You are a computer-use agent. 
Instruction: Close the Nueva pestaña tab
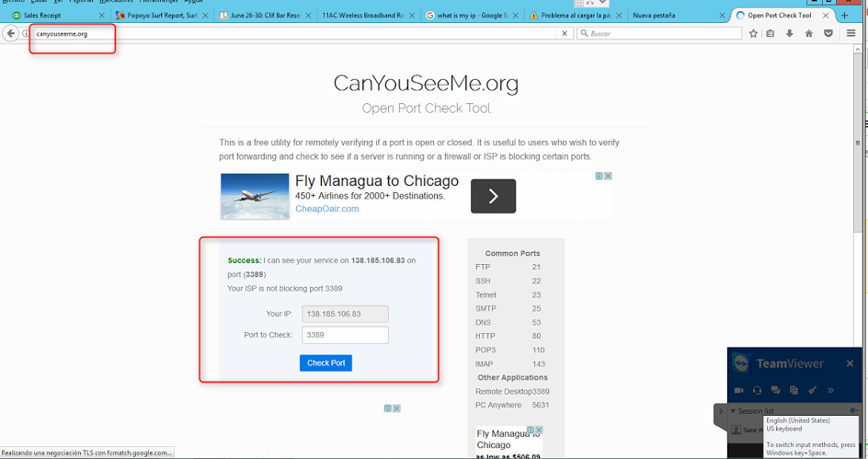[722, 16]
